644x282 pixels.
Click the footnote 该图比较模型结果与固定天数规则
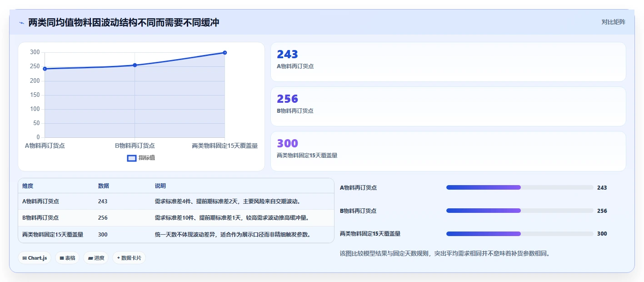[384, 253]
